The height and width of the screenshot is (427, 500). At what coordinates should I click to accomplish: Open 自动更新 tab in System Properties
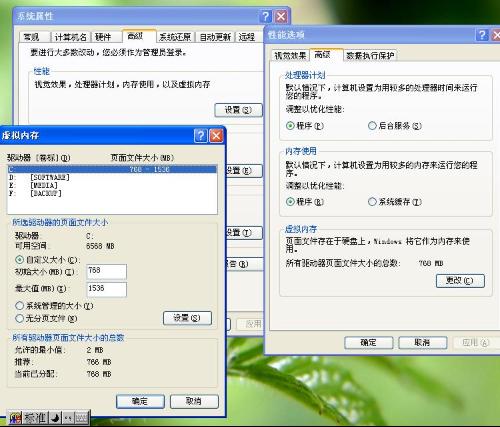pyautogui.click(x=215, y=37)
